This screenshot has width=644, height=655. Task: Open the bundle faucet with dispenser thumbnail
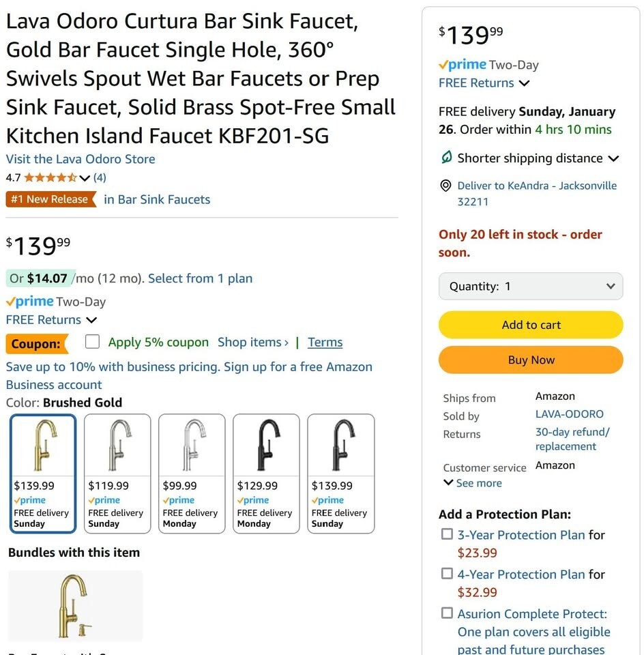[75, 606]
